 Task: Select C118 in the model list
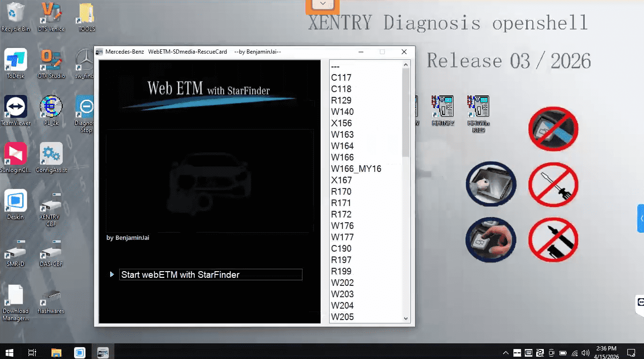tap(366, 89)
